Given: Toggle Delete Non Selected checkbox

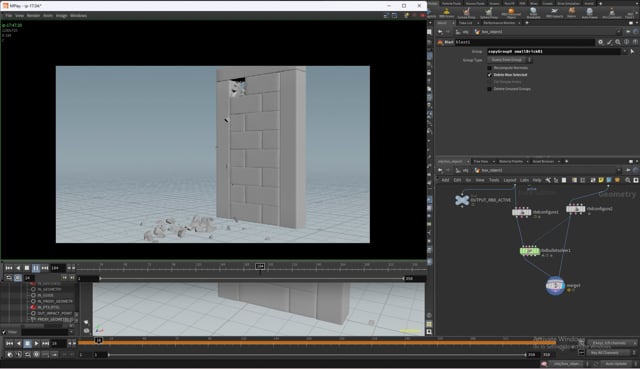Looking at the screenshot, I should pos(489,75).
